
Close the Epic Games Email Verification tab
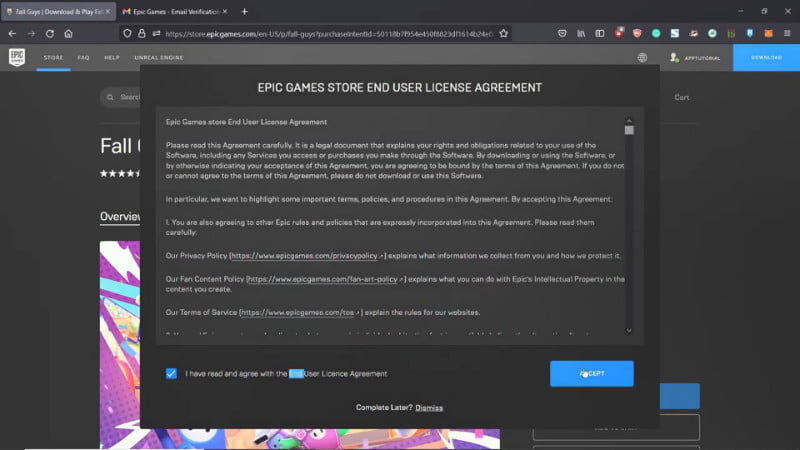(225, 11)
